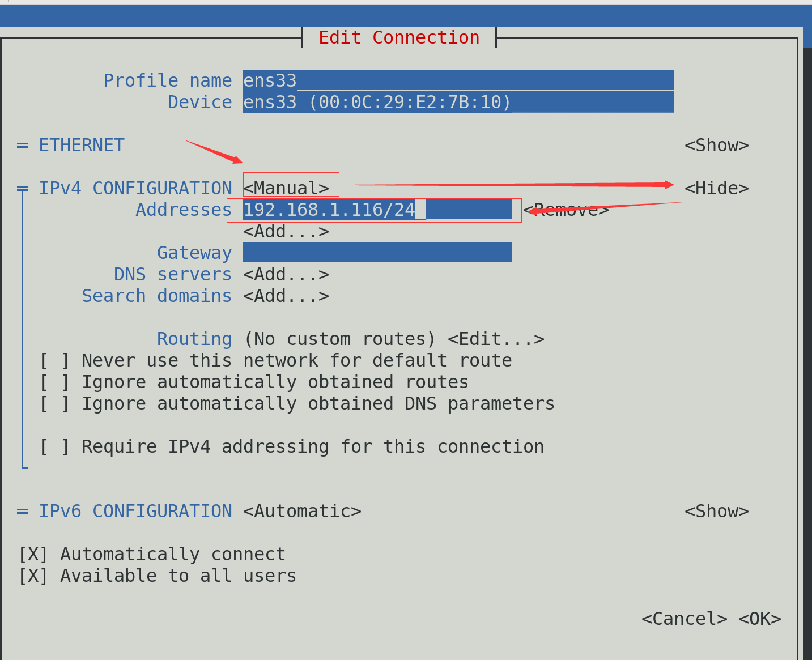Cancel editing the connection
Image resolution: width=812 pixels, height=660 pixels.
point(685,619)
